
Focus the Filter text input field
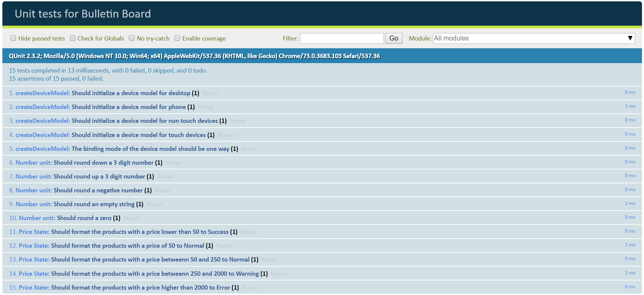[342, 38]
